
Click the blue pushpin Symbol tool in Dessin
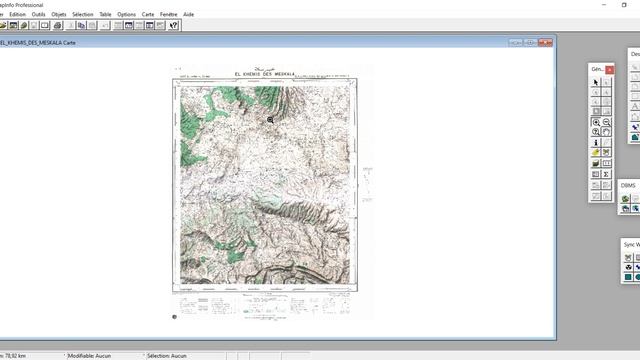635,127
